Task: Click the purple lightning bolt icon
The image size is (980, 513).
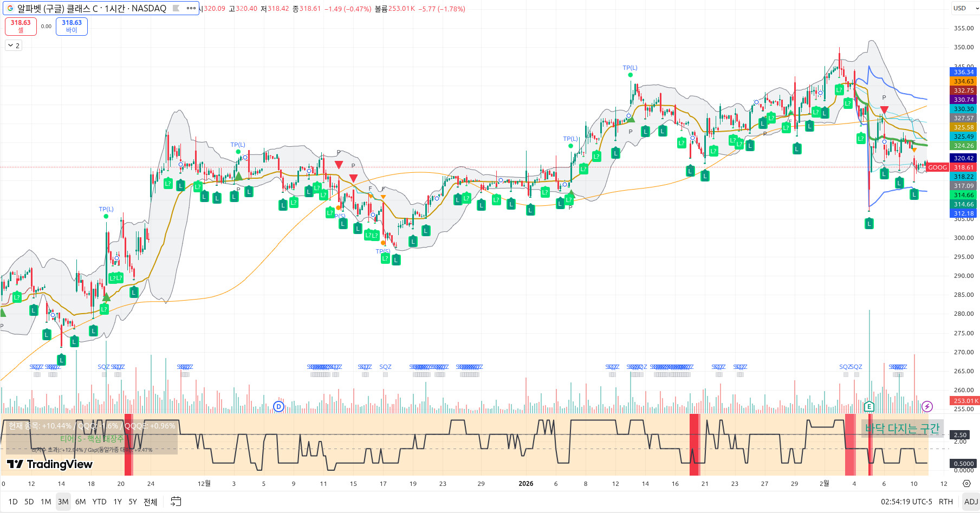Action: coord(927,406)
